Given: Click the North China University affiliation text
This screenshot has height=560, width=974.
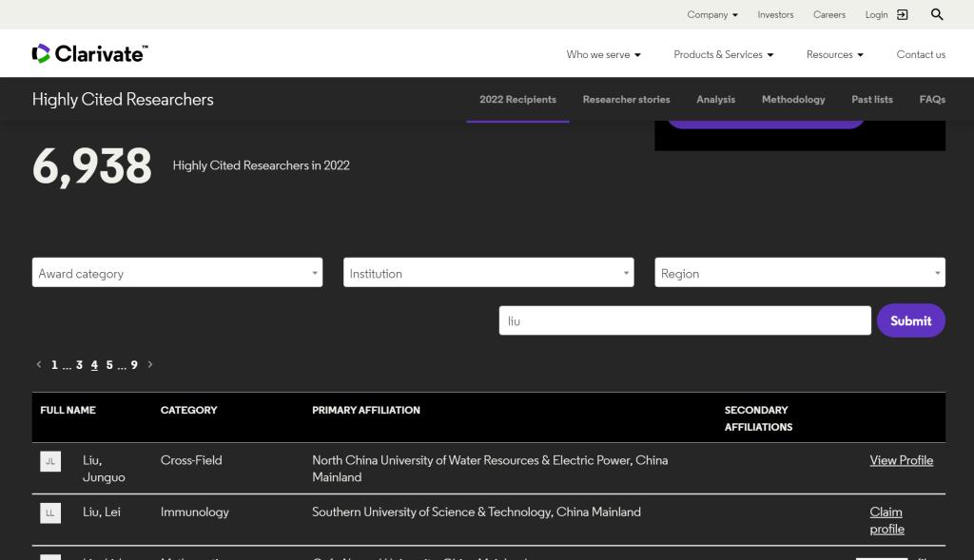Looking at the screenshot, I should click(490, 469).
